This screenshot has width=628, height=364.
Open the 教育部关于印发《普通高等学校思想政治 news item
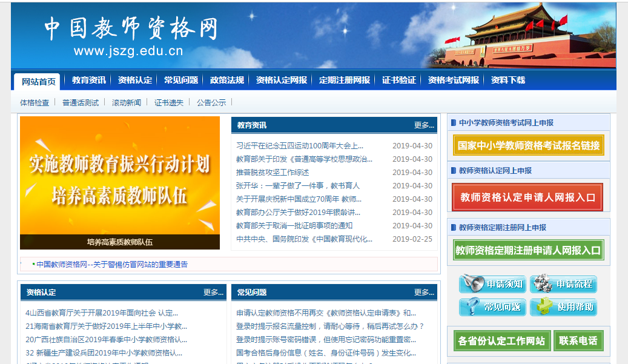click(x=305, y=159)
